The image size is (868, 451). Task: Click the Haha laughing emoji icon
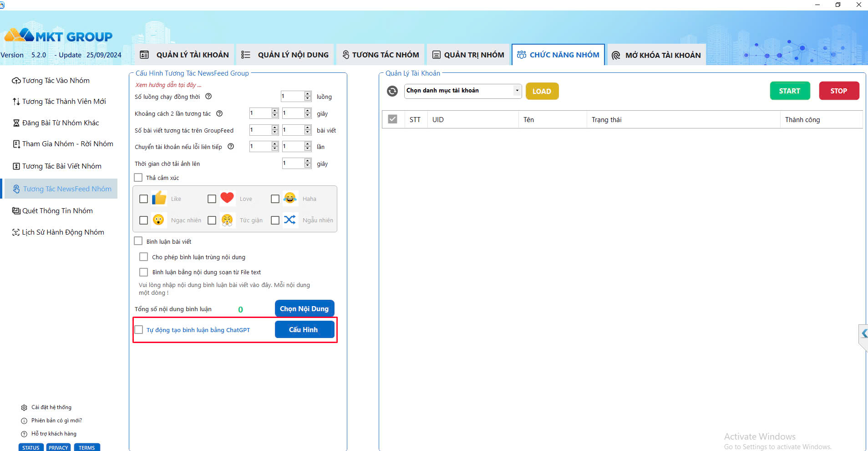click(x=290, y=198)
